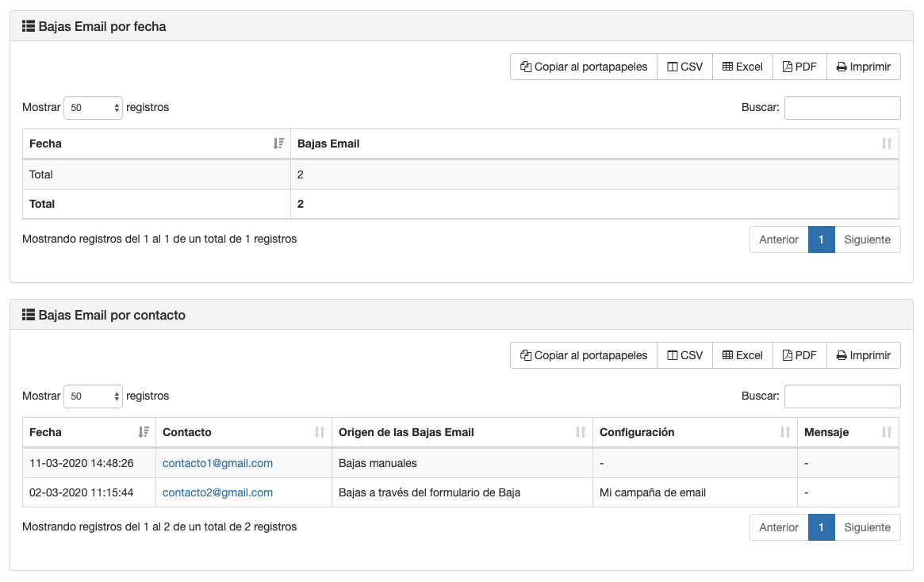Image resolution: width=924 pixels, height=582 pixels.
Task: Go to Anterior page in contacto table
Action: pos(778,527)
